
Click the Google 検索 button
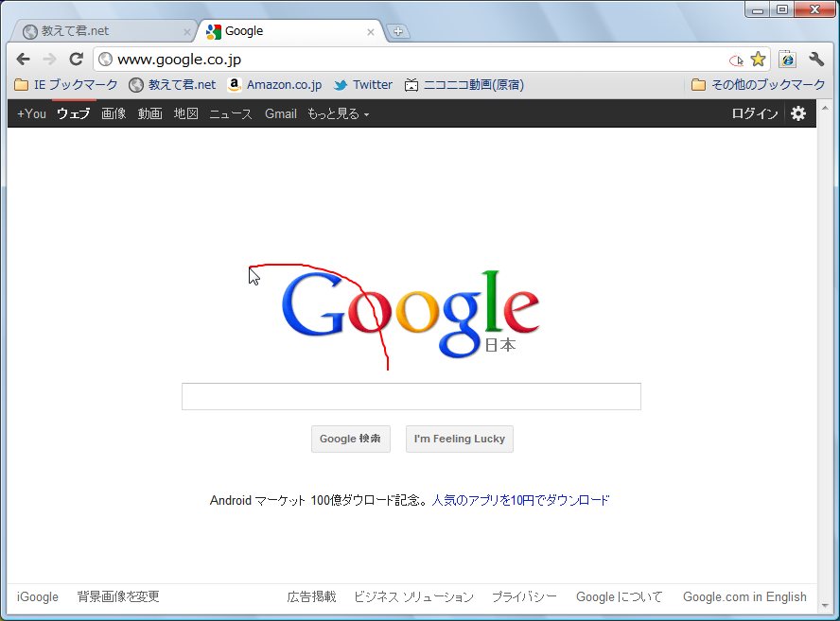coord(351,439)
